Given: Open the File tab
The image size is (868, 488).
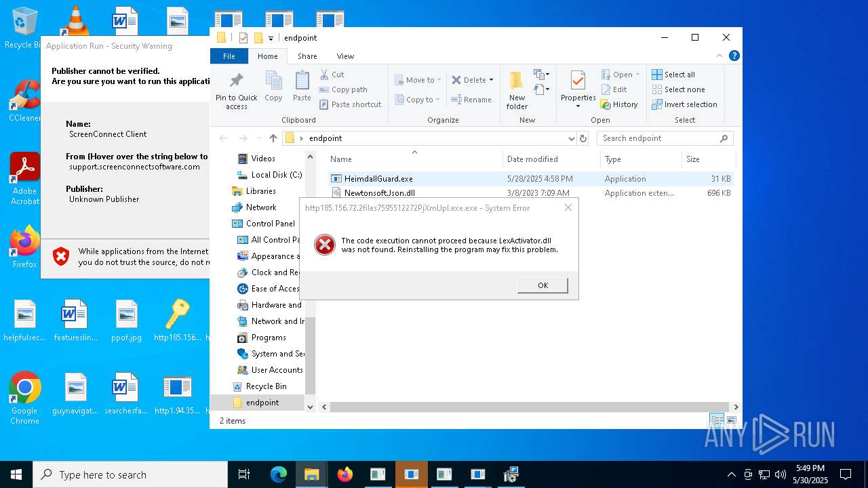Looking at the screenshot, I should coord(229,56).
